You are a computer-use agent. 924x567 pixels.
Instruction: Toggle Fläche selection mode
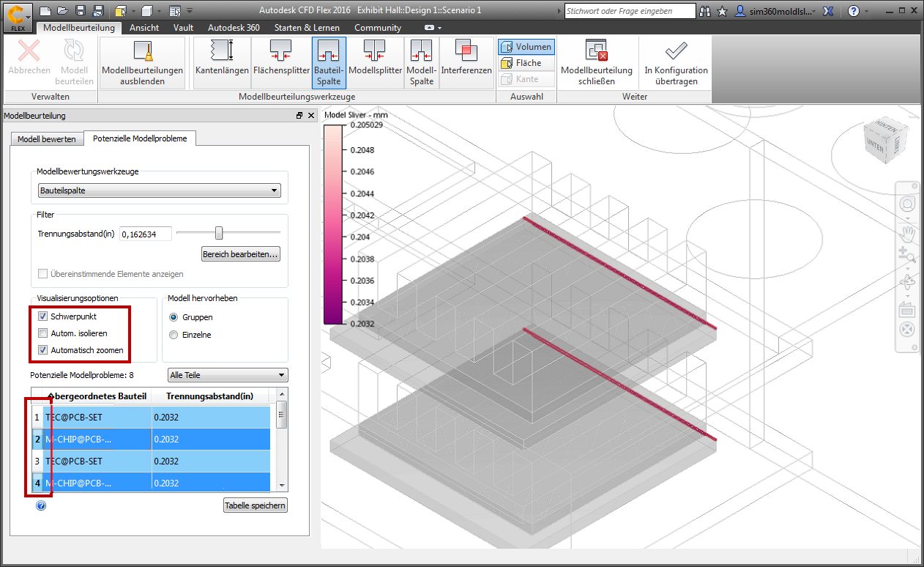point(526,63)
